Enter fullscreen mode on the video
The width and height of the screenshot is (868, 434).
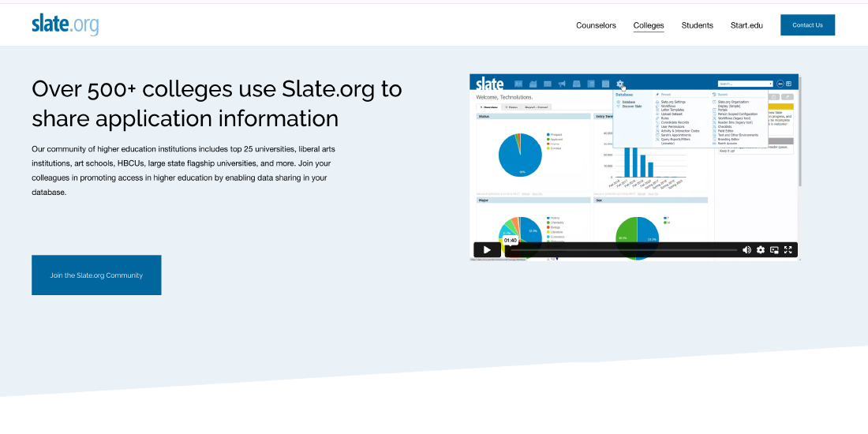788,250
